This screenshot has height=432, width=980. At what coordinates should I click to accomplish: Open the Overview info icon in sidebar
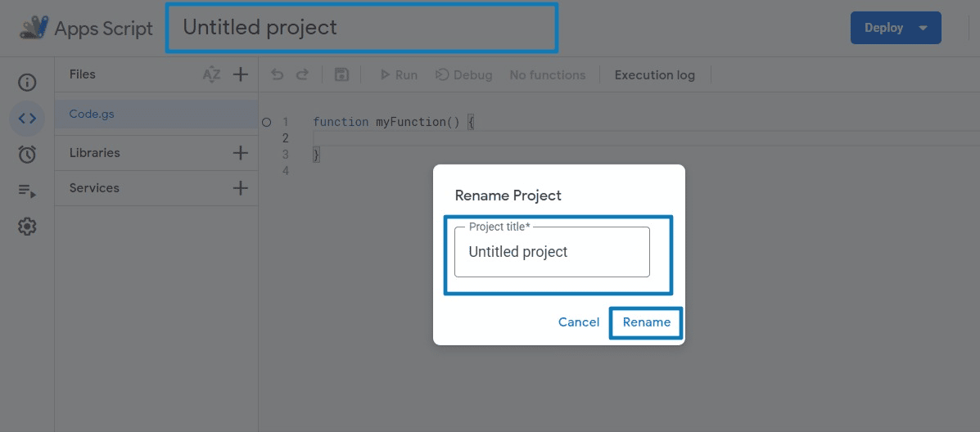(27, 83)
